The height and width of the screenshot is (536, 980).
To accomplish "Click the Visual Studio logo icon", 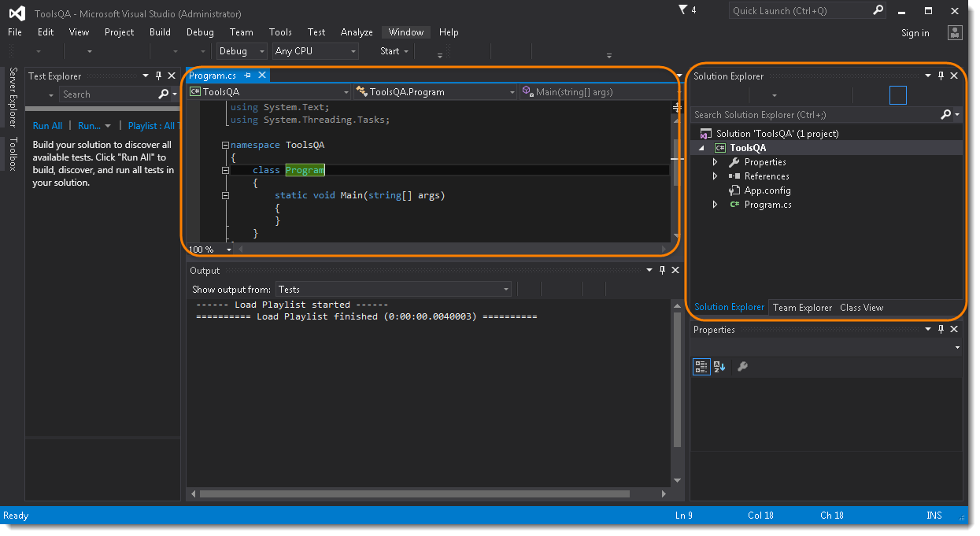I will [x=17, y=13].
